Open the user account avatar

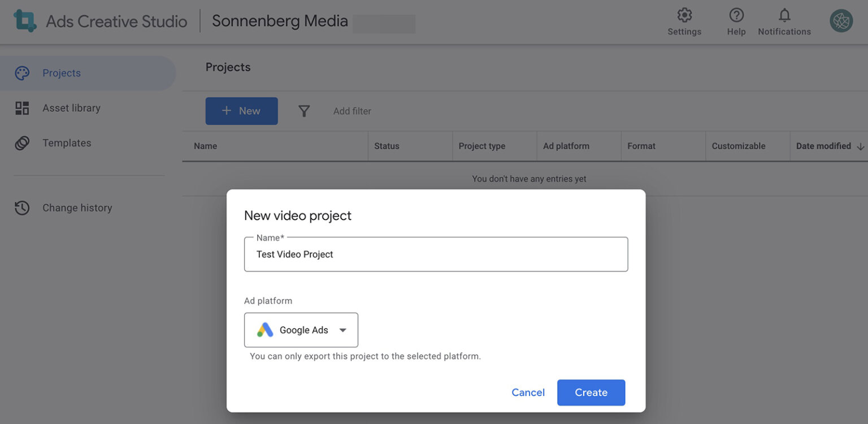coord(841,21)
